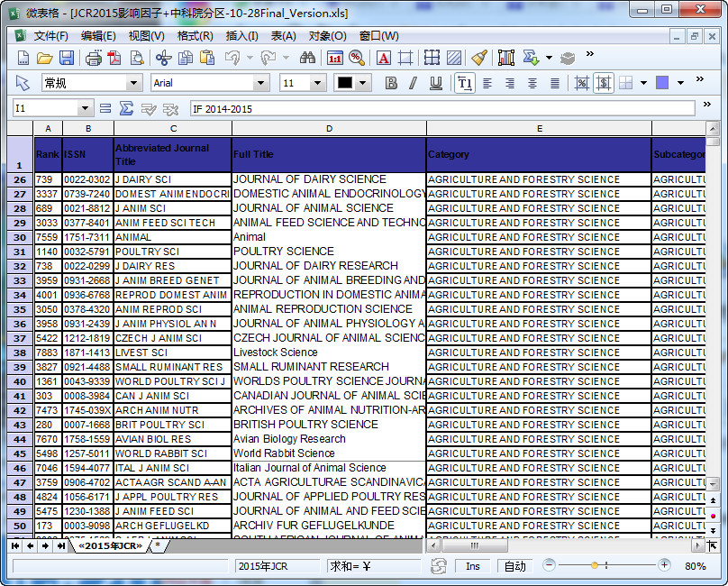Viewport: 728px width, 586px height.
Task: Click the blue background color swatch
Action: pyautogui.click(x=662, y=83)
